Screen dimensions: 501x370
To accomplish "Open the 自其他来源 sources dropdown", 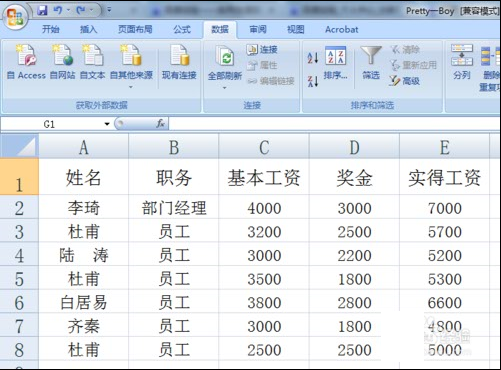I will pos(131,67).
